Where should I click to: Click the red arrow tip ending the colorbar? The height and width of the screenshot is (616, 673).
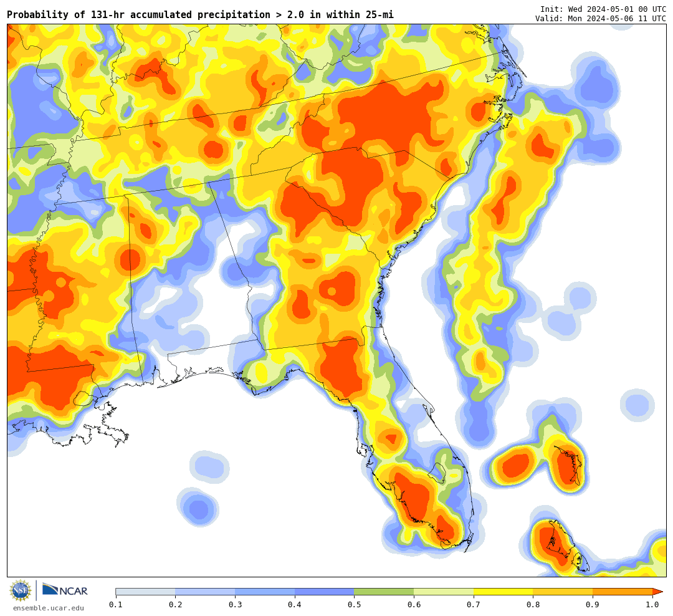pos(657,592)
